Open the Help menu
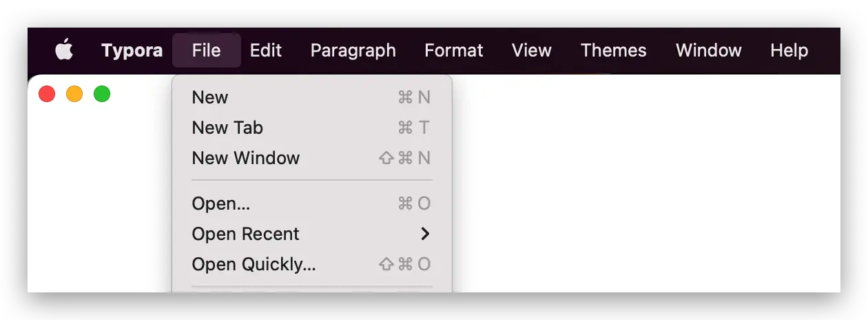The width and height of the screenshot is (868, 320). tap(789, 50)
